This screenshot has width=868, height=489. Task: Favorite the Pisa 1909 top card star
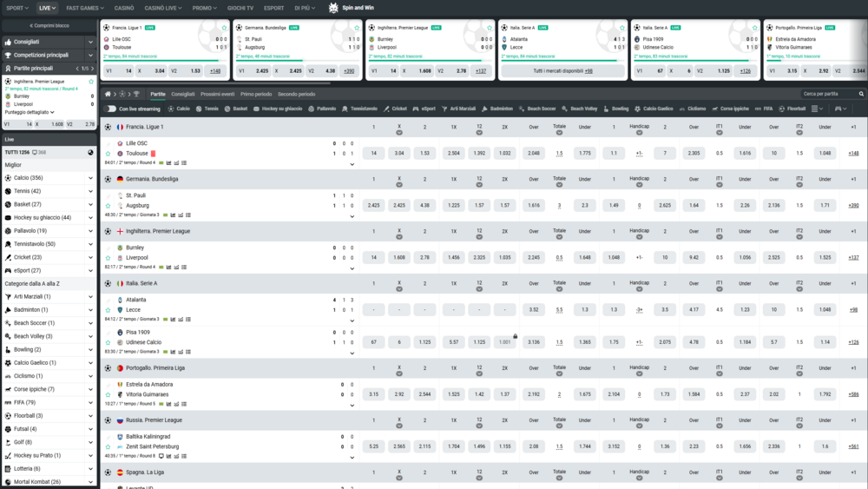point(754,28)
